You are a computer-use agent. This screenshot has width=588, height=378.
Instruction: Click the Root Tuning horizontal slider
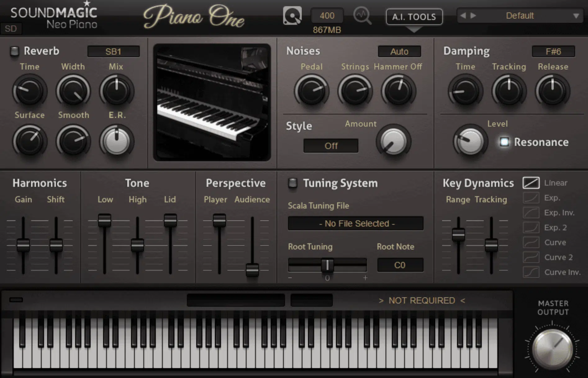(x=328, y=265)
